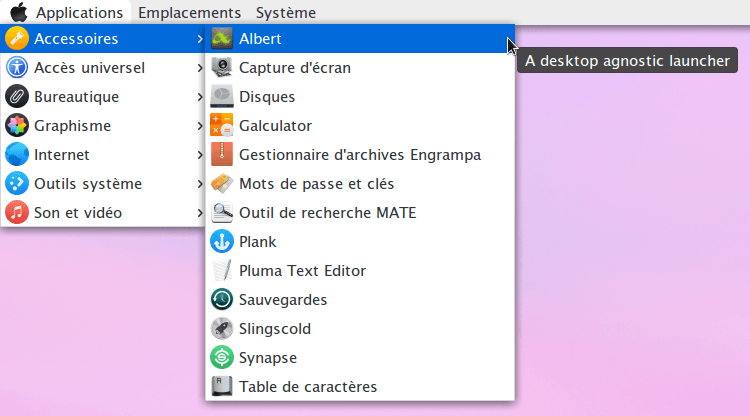This screenshot has width=750, height=416.
Task: Click the Plank anchor icon
Action: click(222, 241)
